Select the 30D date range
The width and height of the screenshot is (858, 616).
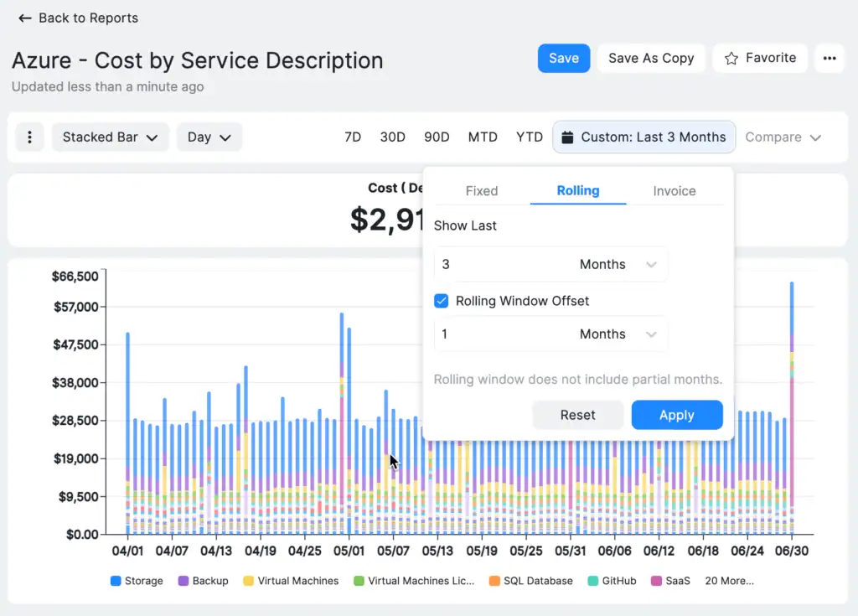pyautogui.click(x=392, y=137)
